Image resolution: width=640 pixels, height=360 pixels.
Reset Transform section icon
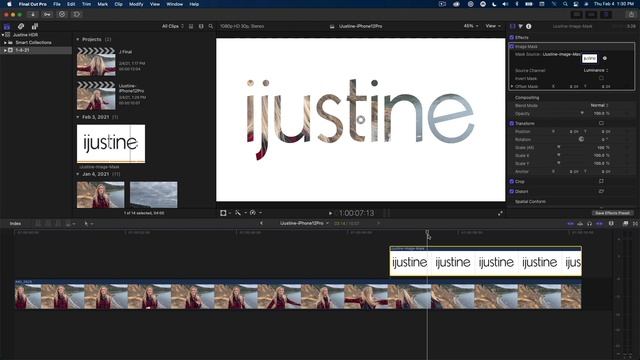601,123
